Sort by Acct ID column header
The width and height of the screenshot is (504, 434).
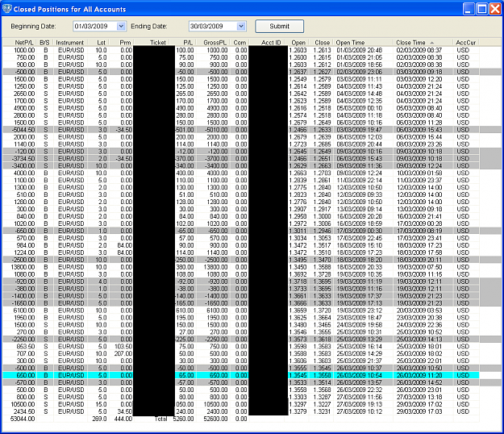267,43
